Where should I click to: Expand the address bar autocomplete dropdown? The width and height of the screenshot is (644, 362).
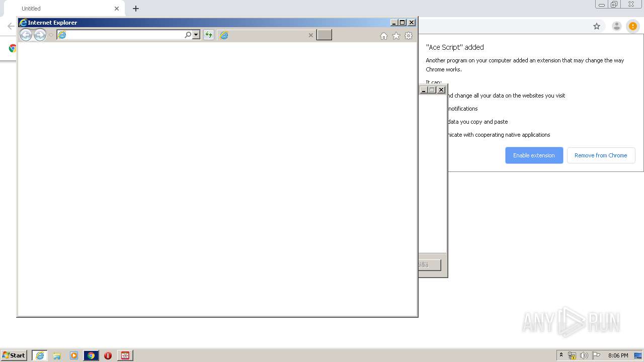tap(196, 35)
